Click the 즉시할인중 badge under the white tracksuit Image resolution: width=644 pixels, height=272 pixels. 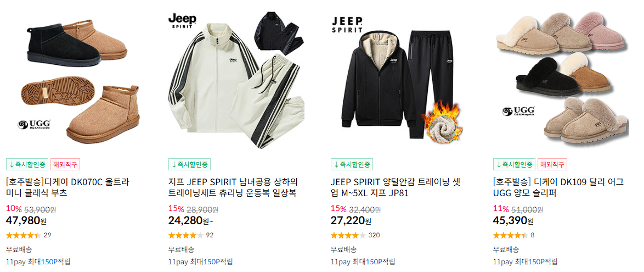(190, 164)
